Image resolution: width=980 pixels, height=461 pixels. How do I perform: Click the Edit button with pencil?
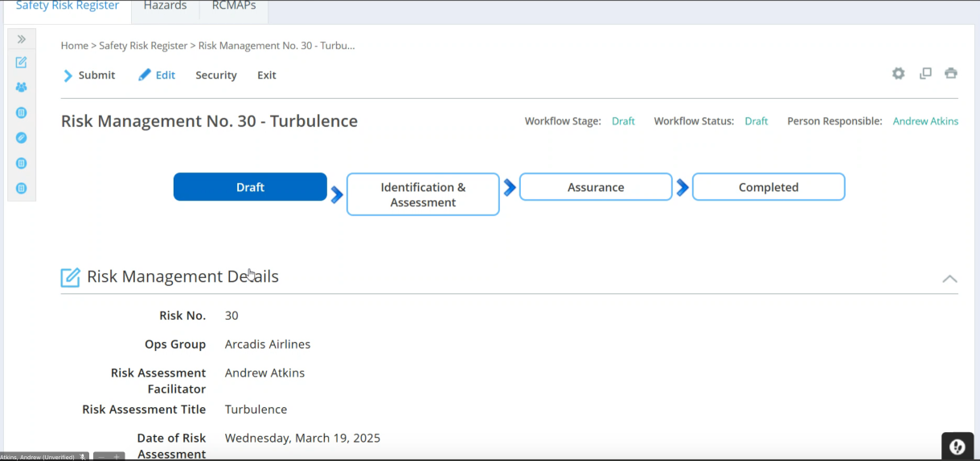(157, 75)
